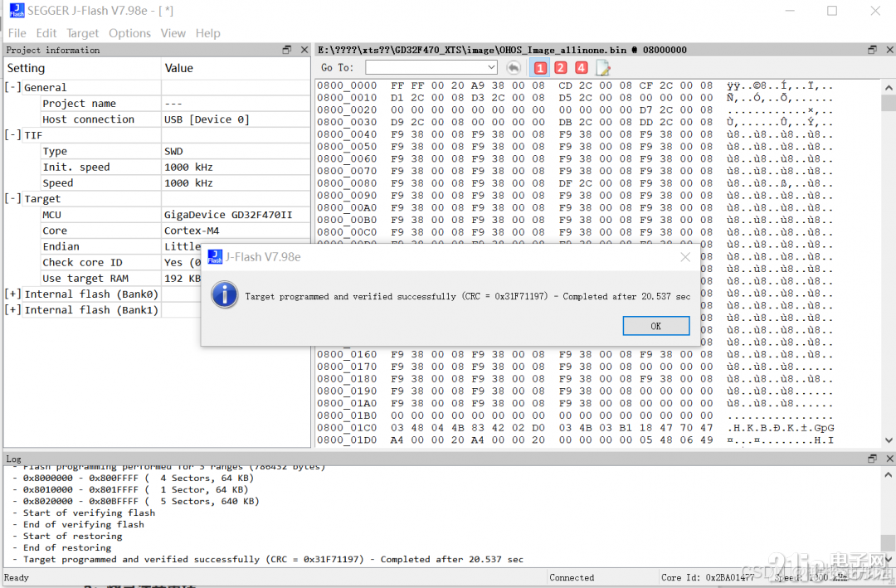Click hex view scrollbar up arrow
Viewport: 896px width, 588px height.
tap(889, 87)
